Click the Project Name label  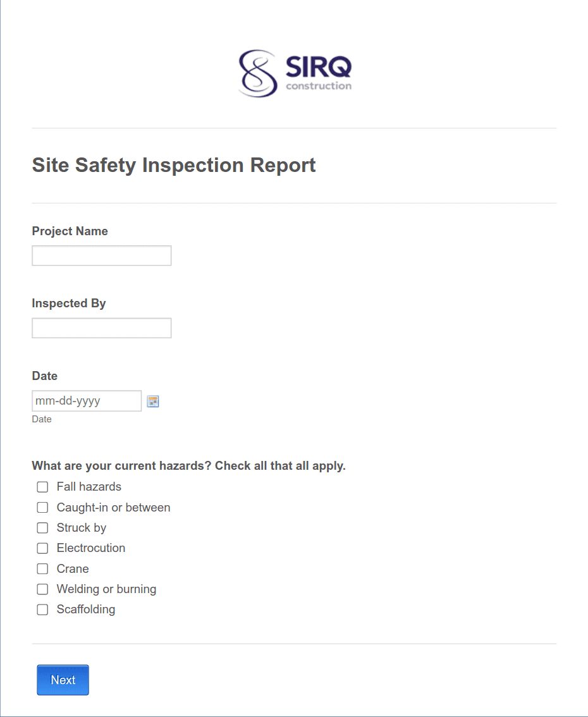click(70, 231)
